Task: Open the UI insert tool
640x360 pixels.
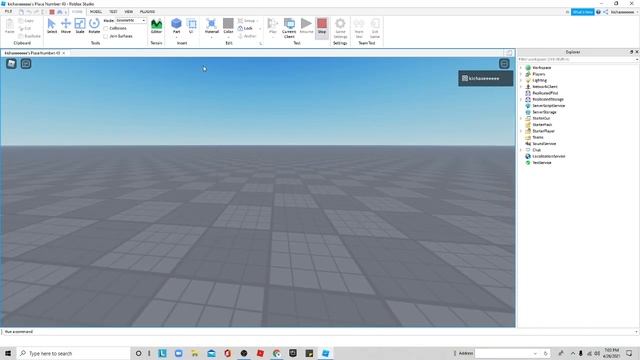Action: coord(191,26)
